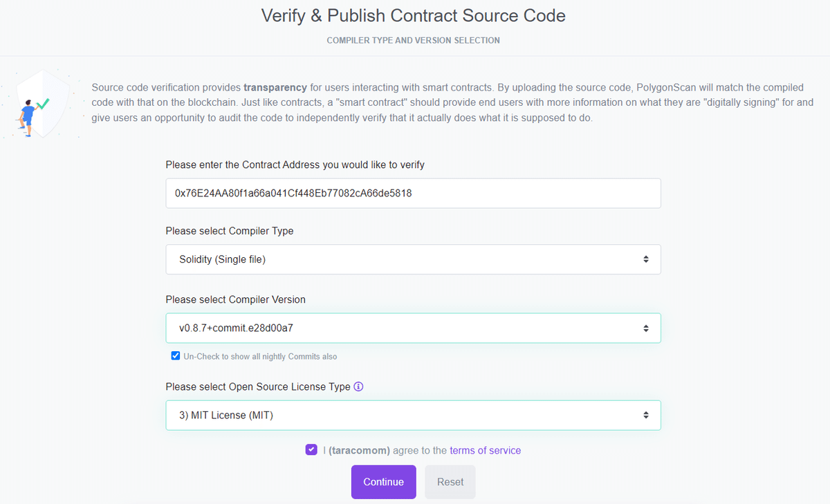The image size is (830, 504).
Task: Open the v0.8.7+commit.e28d00a7 version dropdown
Action: pyautogui.click(x=413, y=328)
